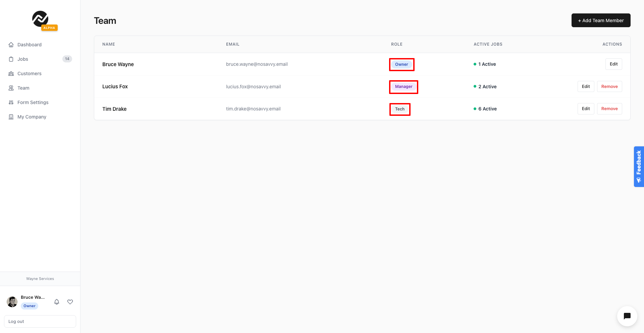This screenshot has width=644, height=333.
Task: Click Bruce Wayne's profile avatar
Action: click(12, 302)
